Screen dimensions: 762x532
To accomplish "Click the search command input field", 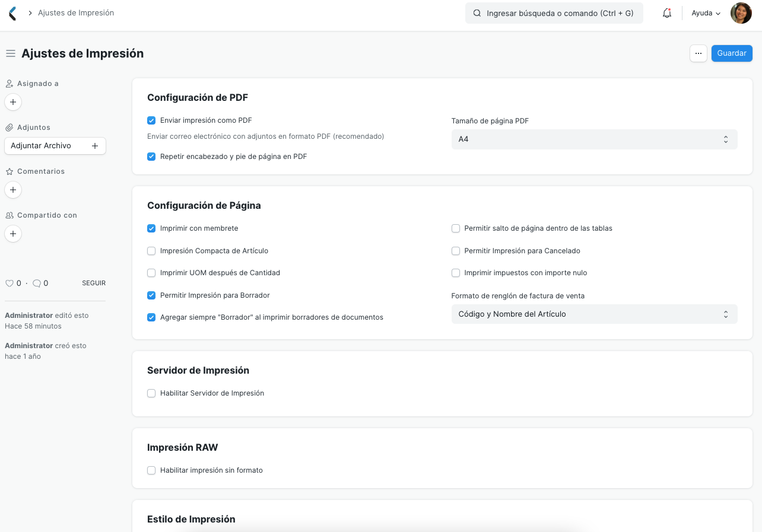I will [x=554, y=12].
